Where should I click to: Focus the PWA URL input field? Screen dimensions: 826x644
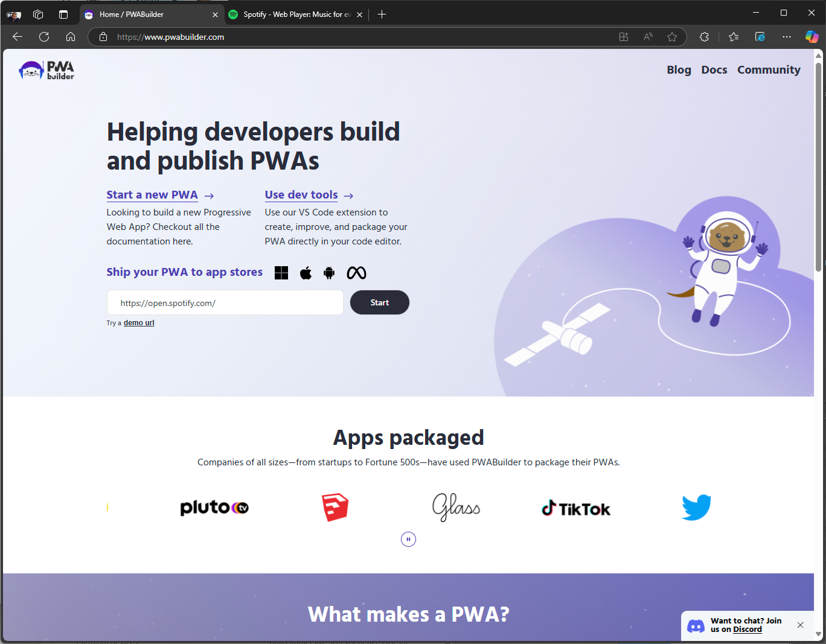(225, 302)
